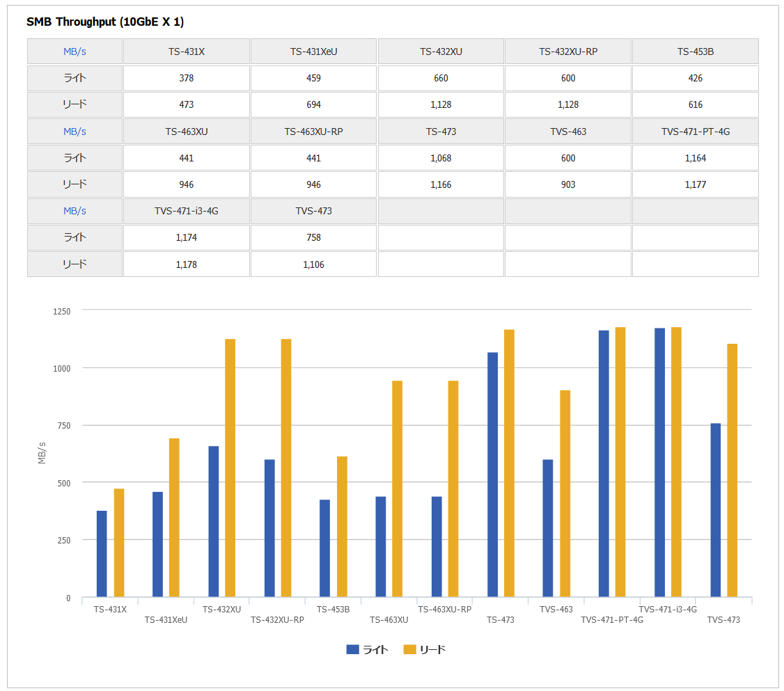Image resolution: width=784 pixels, height=691 pixels.
Task: Select the TVS-471-i3-4G table header cell
Action: [x=187, y=211]
